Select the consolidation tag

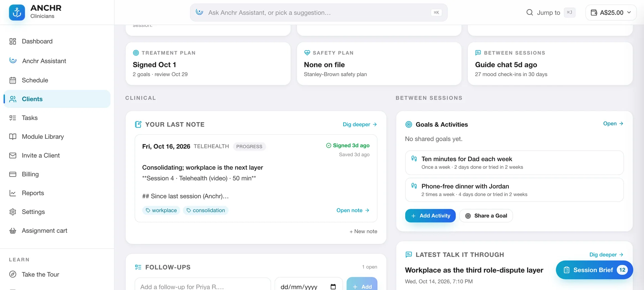coord(206,210)
